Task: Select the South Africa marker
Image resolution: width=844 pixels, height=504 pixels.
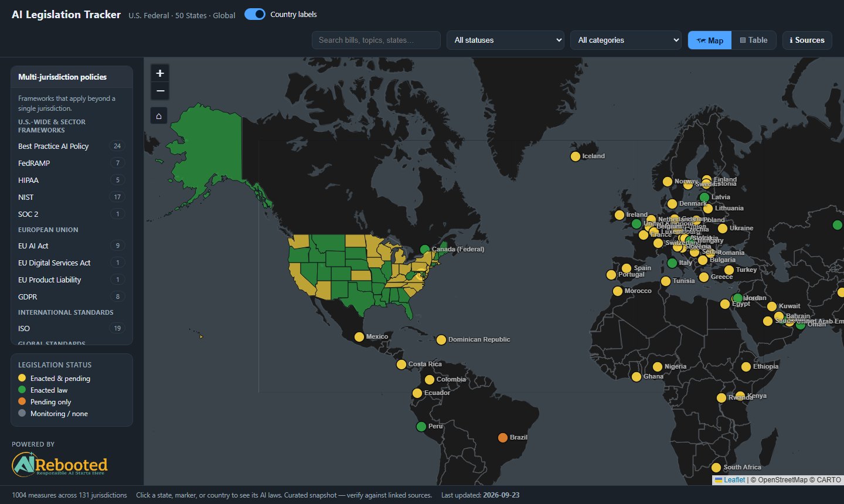Action: (716, 468)
